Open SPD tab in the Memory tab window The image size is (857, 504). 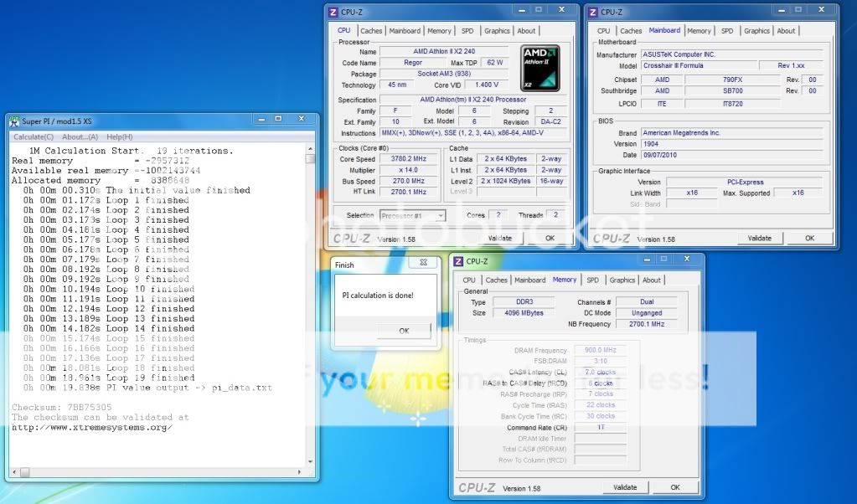592,280
